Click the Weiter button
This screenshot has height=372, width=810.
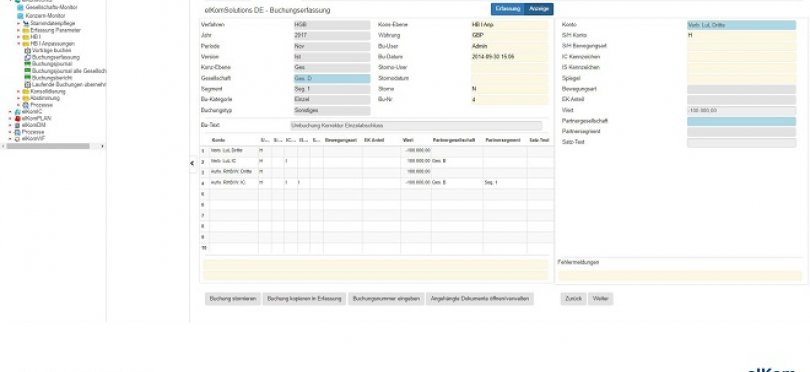point(601,299)
